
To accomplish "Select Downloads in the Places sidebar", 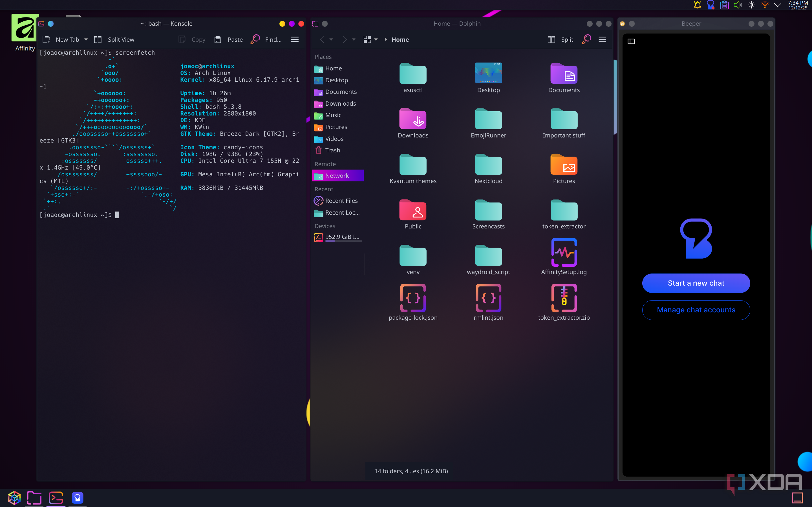I will (x=340, y=104).
